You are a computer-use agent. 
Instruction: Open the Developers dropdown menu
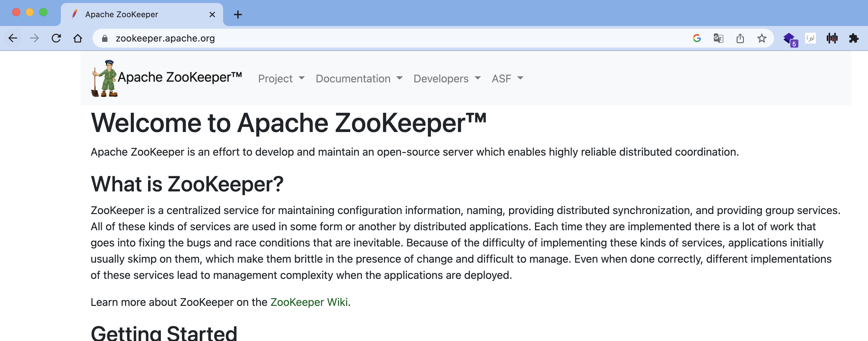447,79
